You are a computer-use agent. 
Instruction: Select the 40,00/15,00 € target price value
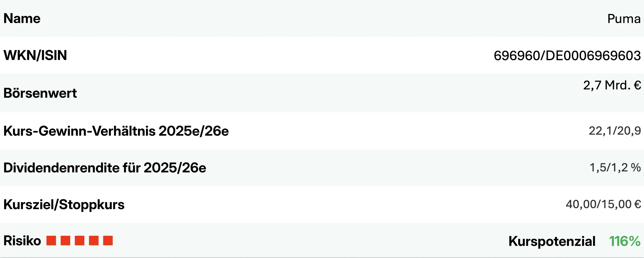click(x=603, y=204)
